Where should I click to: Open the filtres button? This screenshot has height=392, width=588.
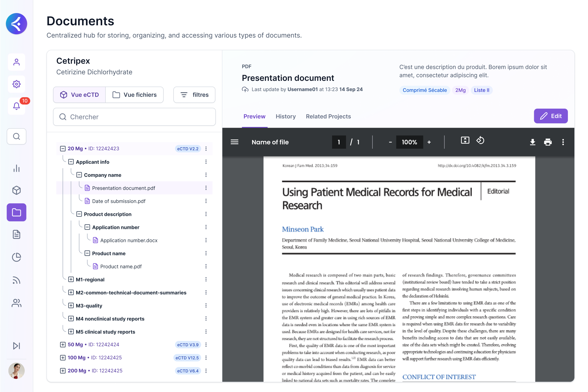pos(194,95)
